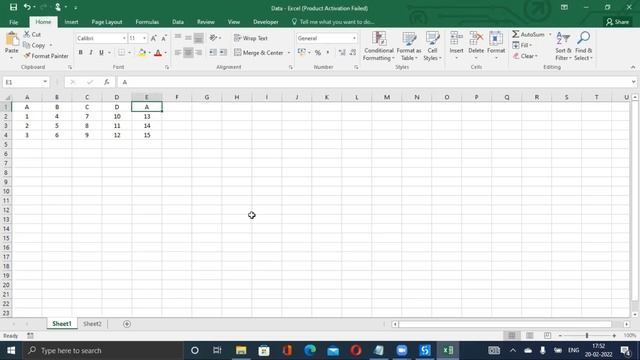Adjust the zoom slider handle
The height and width of the screenshot is (360, 640).
point(587,336)
